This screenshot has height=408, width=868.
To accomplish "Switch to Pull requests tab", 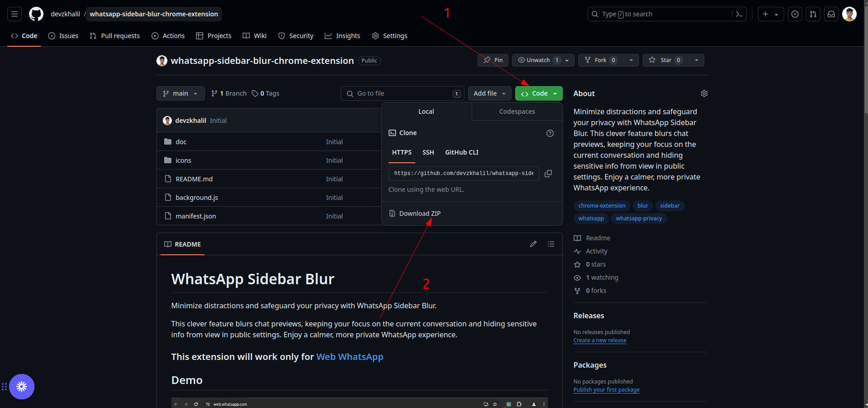I will [115, 36].
